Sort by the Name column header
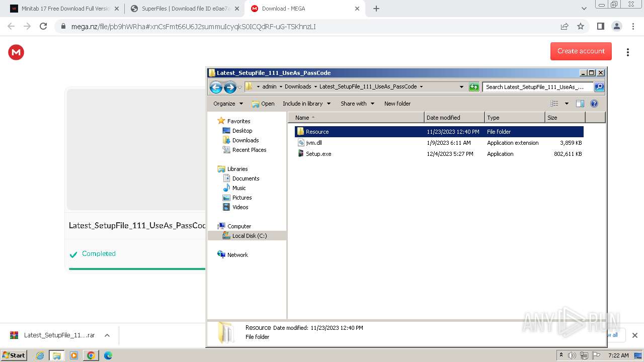This screenshot has height=362, width=644. (x=356, y=118)
